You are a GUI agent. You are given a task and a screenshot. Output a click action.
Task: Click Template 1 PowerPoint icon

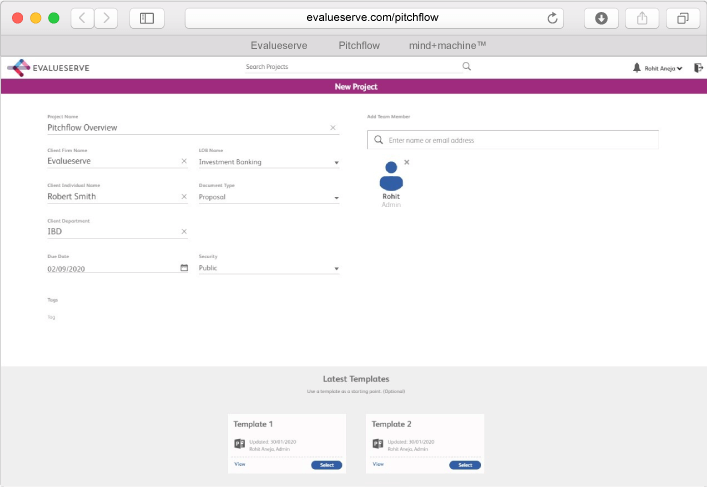[239, 444]
